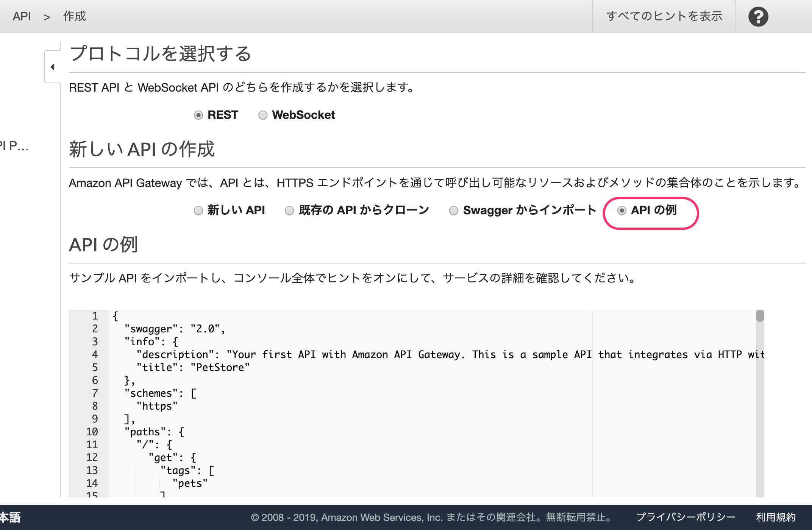
Task: Select the highlighted API の例 radio button
Action: click(621, 211)
